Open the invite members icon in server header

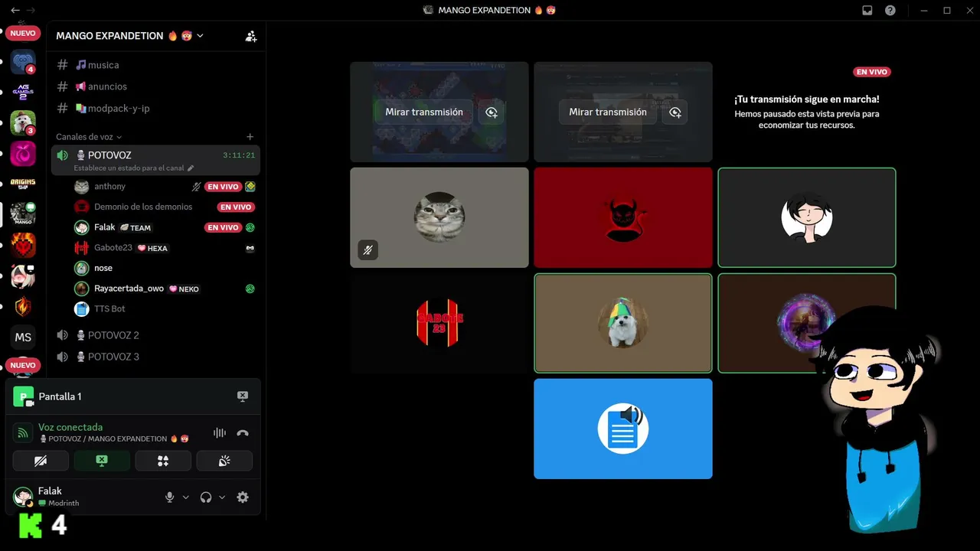coord(251,36)
